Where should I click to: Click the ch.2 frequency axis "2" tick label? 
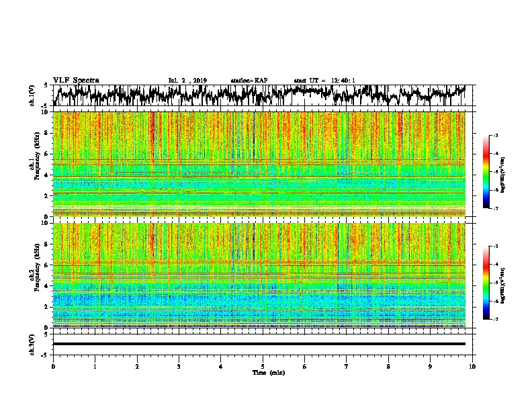46,307
